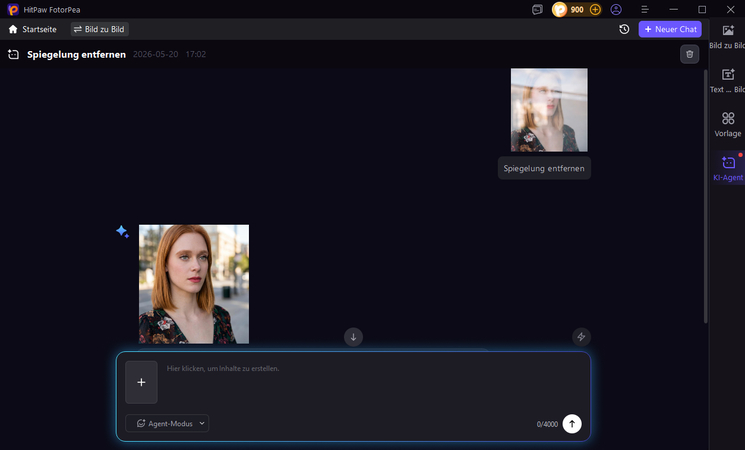Viewport: 745px width, 450px height.
Task: Jump to bottom with the down arrow button
Action: (x=353, y=337)
